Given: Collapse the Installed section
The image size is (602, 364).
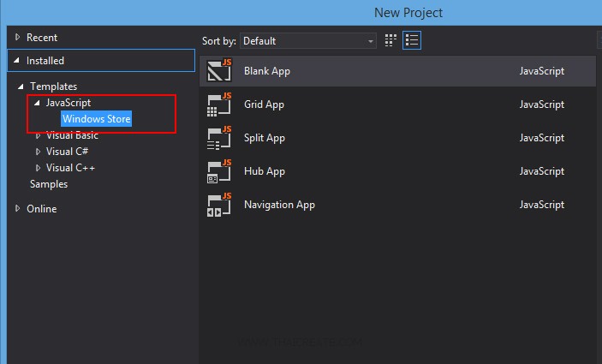Looking at the screenshot, I should click(x=17, y=61).
